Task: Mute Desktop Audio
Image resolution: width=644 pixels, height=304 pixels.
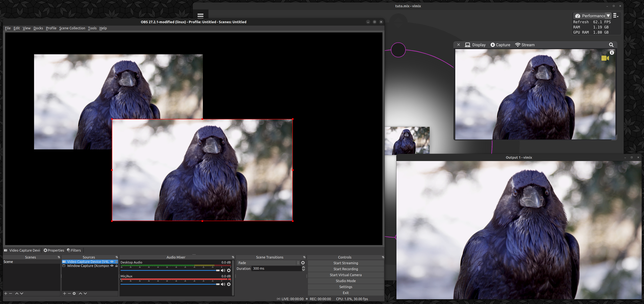Action: 223,270
